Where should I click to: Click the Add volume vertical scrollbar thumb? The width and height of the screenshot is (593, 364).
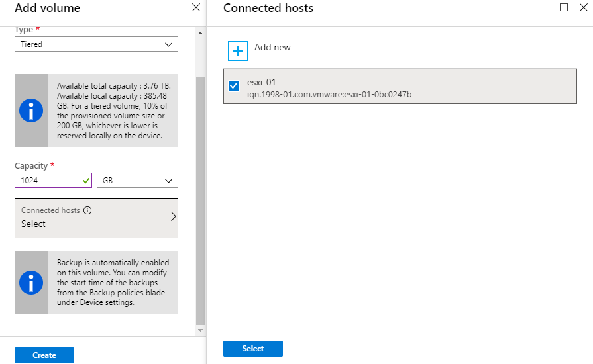(201, 201)
